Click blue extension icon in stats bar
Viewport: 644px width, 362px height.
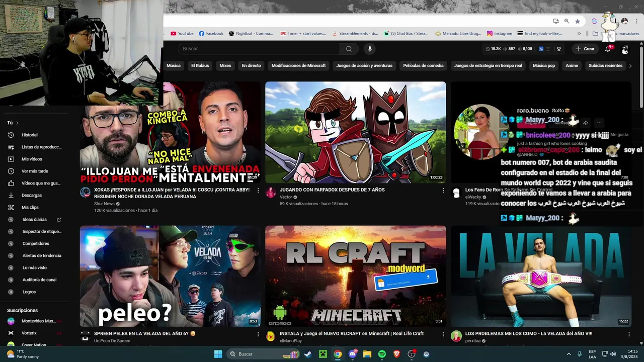pos(541,49)
